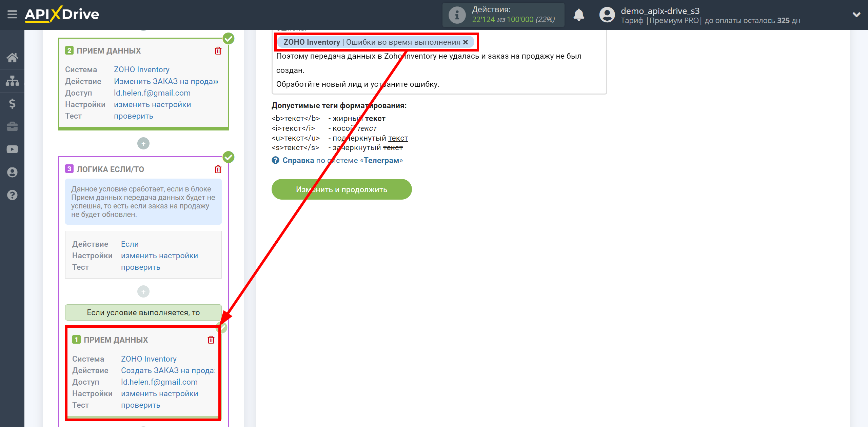Add step inside logic block
Image resolution: width=868 pixels, height=427 pixels.
pos(143,291)
